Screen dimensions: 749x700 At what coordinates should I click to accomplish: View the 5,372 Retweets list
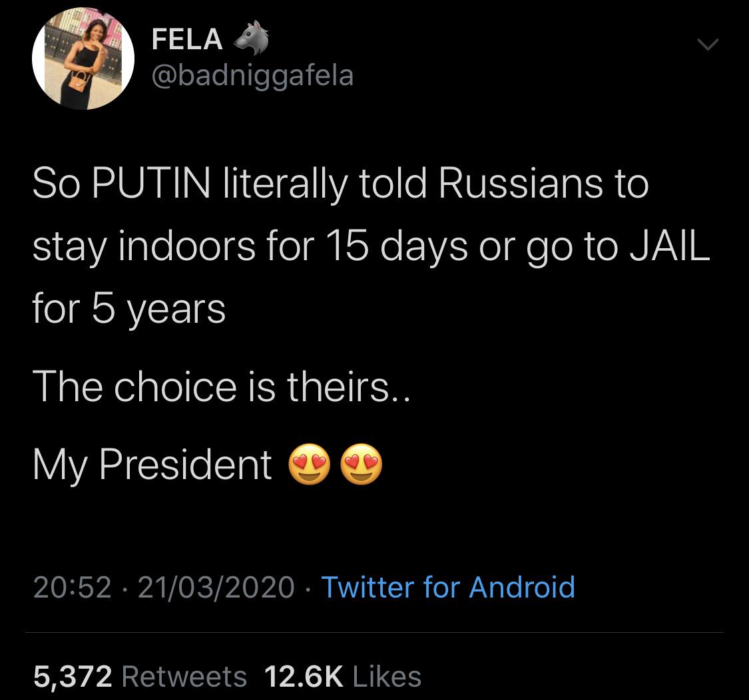[x=140, y=676]
